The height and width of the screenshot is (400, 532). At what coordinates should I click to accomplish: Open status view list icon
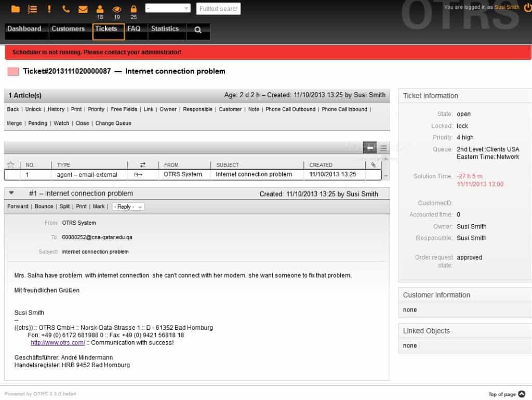pyautogui.click(x=32, y=9)
